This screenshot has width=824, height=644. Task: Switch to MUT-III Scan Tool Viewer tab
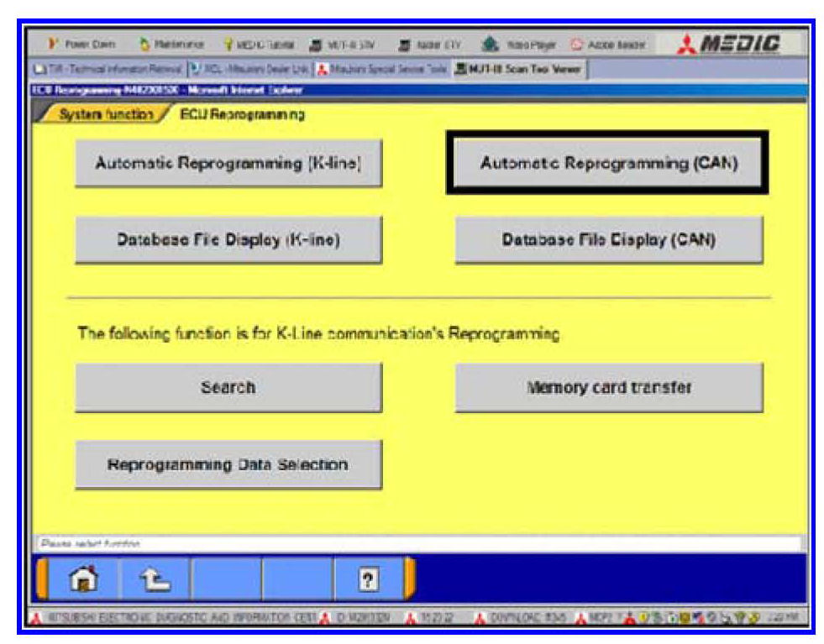(519, 68)
